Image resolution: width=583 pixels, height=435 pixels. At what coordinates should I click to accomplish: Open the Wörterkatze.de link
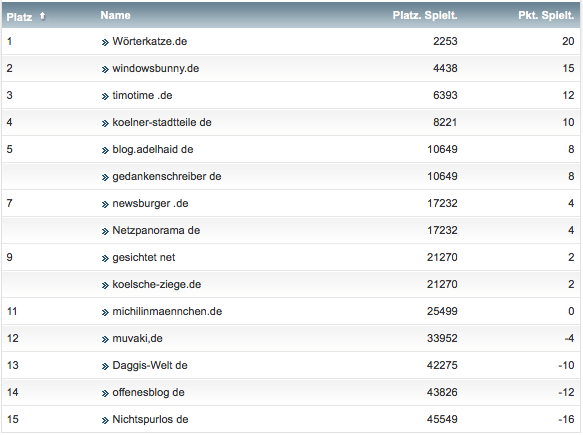click(150, 41)
